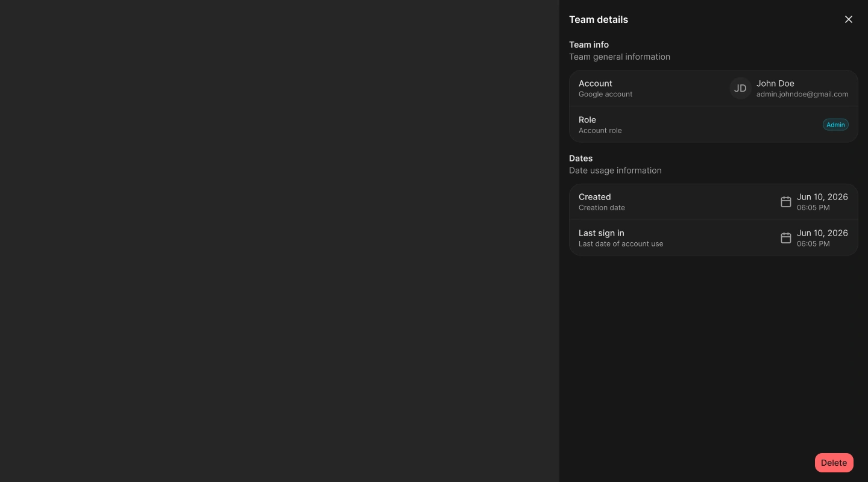
Task: Click the Dates section title
Action: coord(581,158)
